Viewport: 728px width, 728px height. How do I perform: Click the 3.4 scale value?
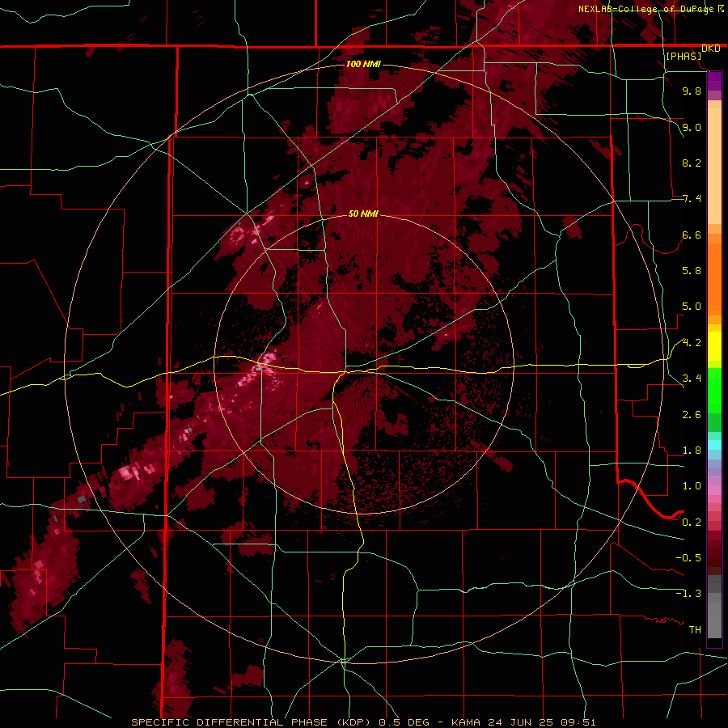pos(692,379)
